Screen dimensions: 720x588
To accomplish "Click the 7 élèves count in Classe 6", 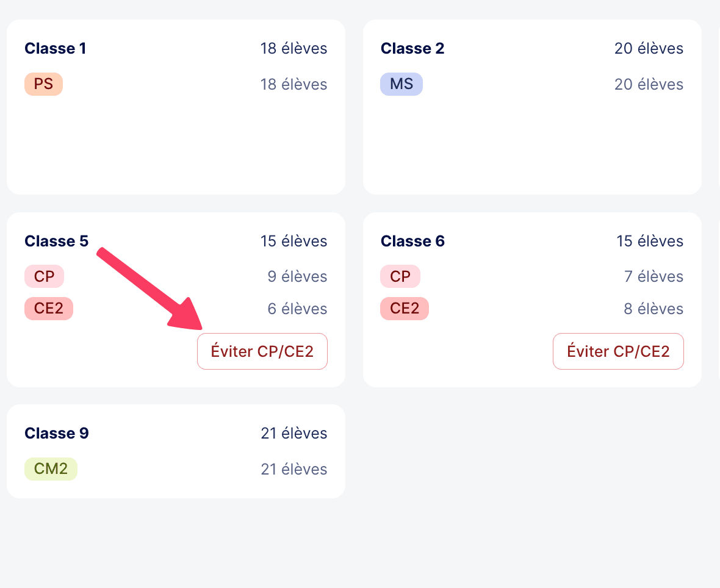I will tap(653, 276).
